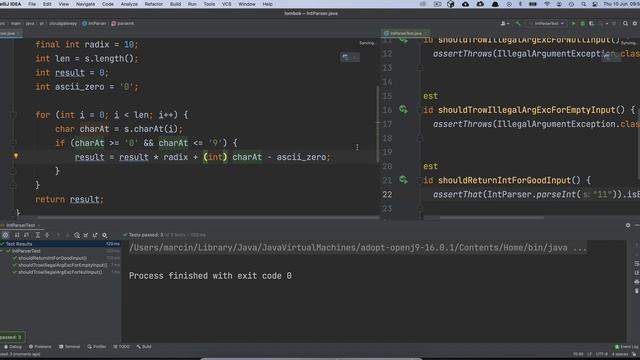The image size is (640, 360).
Task: Click the parseInt breadcrumb in navigation bar
Action: point(123,24)
